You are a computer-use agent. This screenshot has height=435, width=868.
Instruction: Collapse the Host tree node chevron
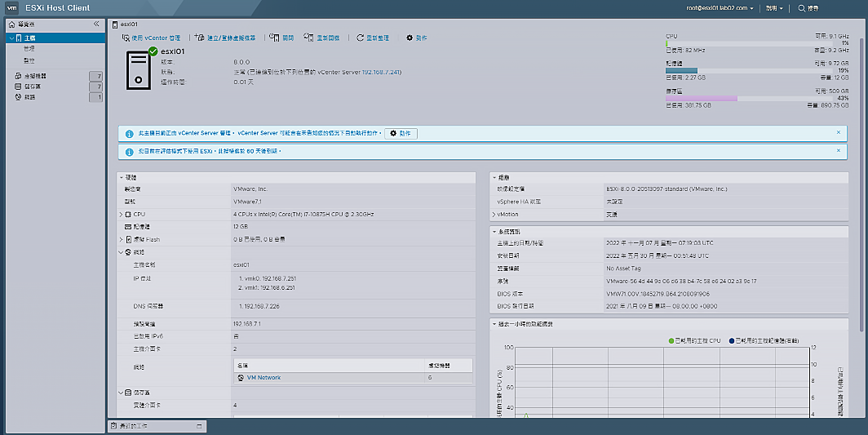(x=11, y=38)
